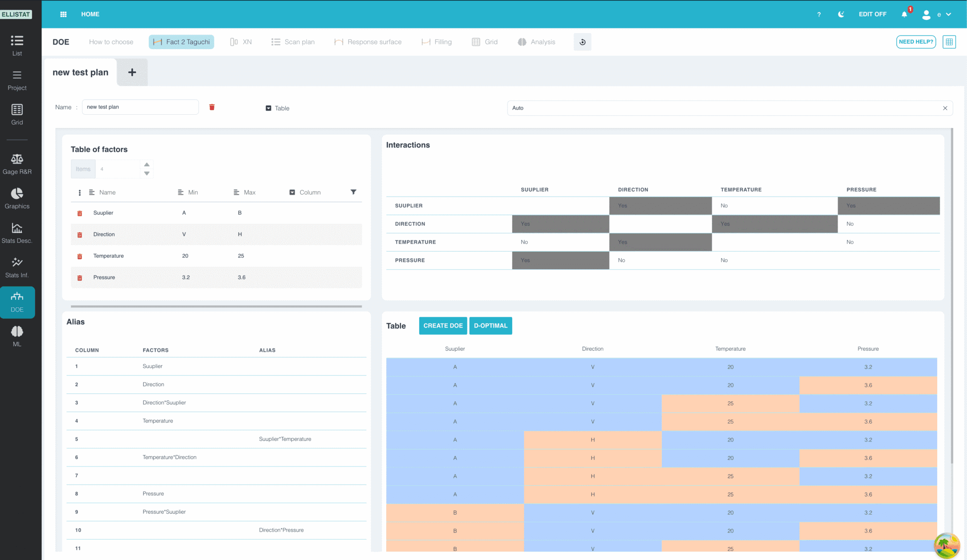Click the refresh icon in DOE toolbar
The image size is (967, 560).
[582, 42]
